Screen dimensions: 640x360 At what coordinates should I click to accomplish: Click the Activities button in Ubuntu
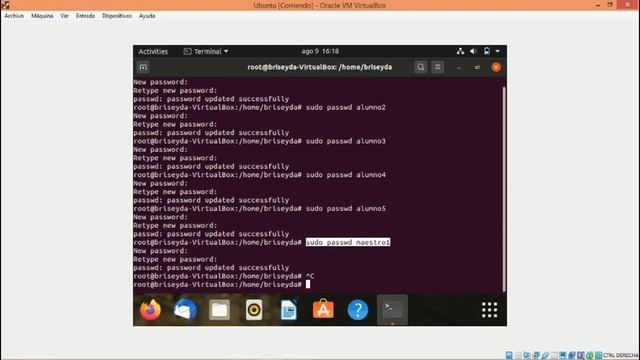coord(153,51)
